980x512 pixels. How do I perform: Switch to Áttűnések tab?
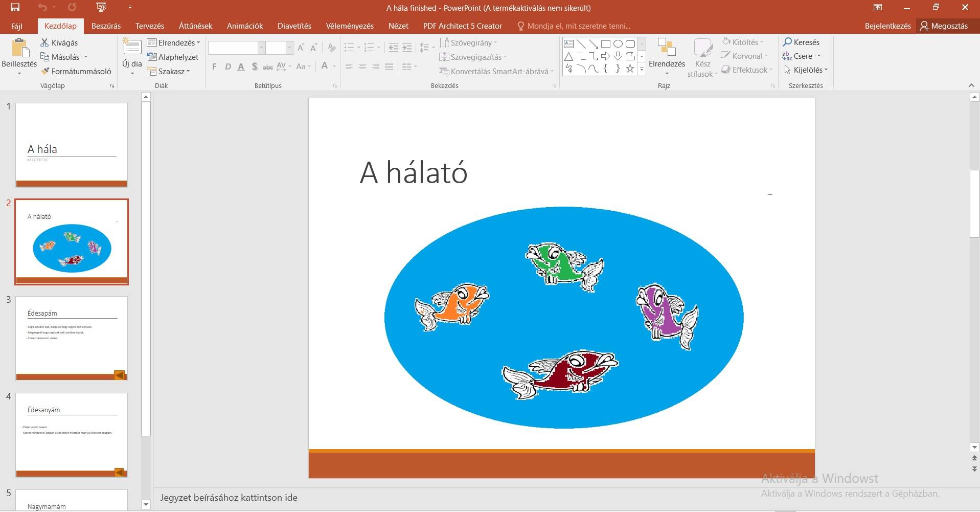(x=195, y=26)
